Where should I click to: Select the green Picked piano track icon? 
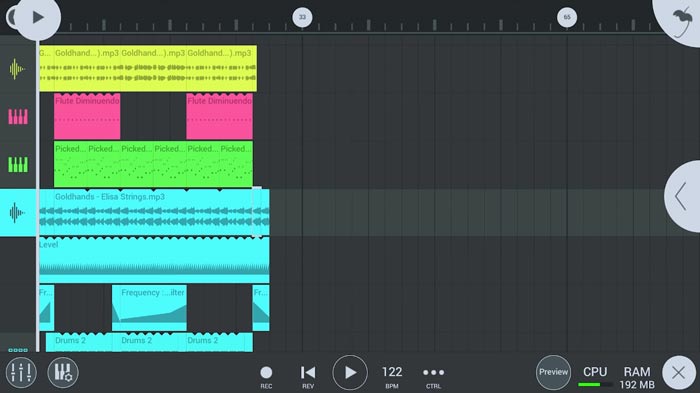18,164
